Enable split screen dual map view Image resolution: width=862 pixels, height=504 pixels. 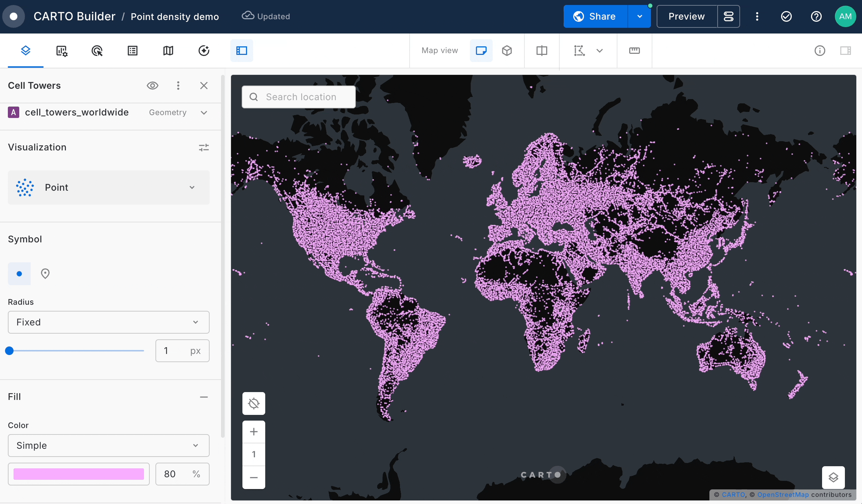tap(542, 51)
